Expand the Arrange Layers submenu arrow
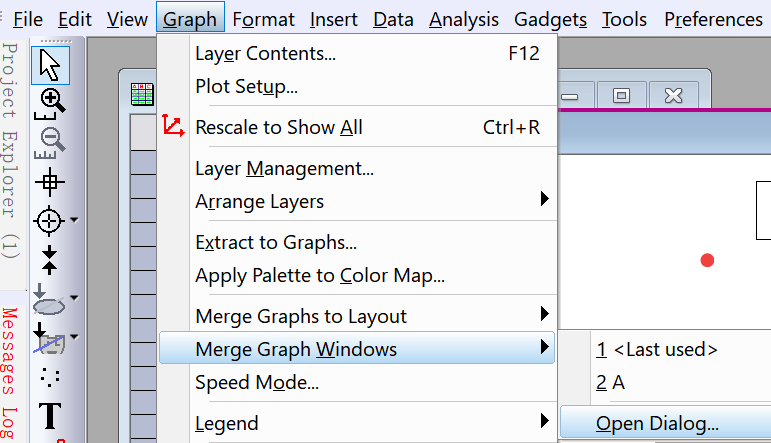Viewport: 771px width, 443px height. coord(544,199)
